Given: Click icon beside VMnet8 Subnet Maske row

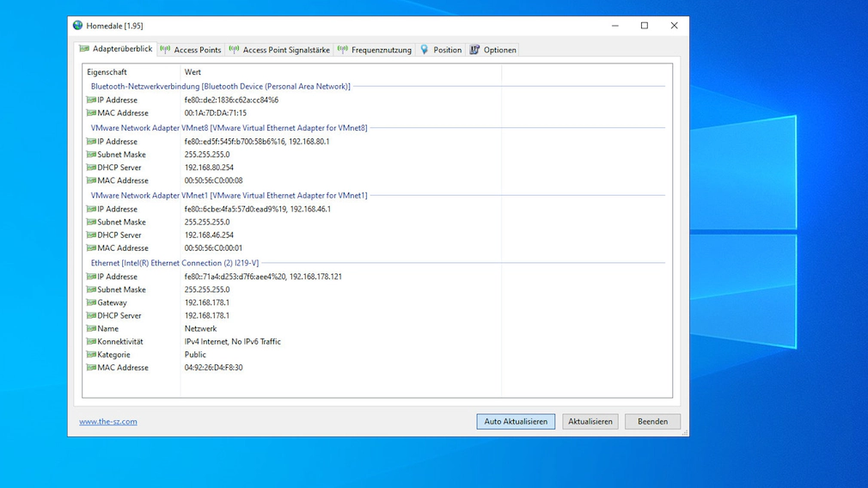Looking at the screenshot, I should click(x=91, y=155).
